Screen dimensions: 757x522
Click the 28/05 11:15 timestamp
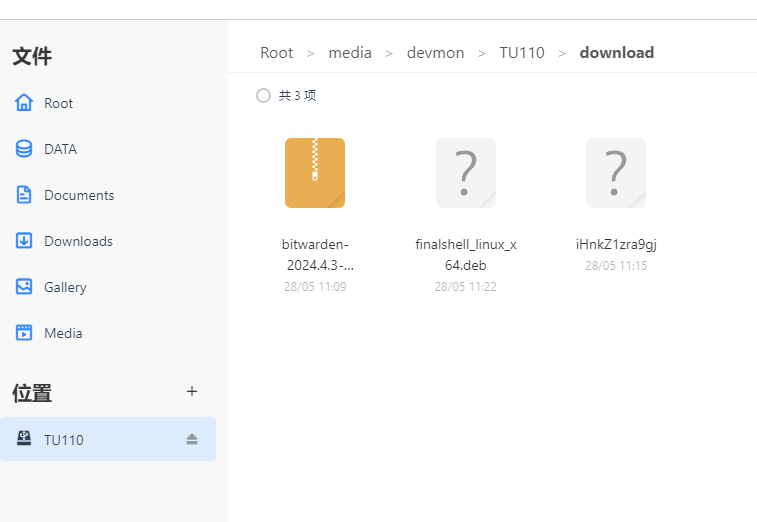pyautogui.click(x=616, y=266)
